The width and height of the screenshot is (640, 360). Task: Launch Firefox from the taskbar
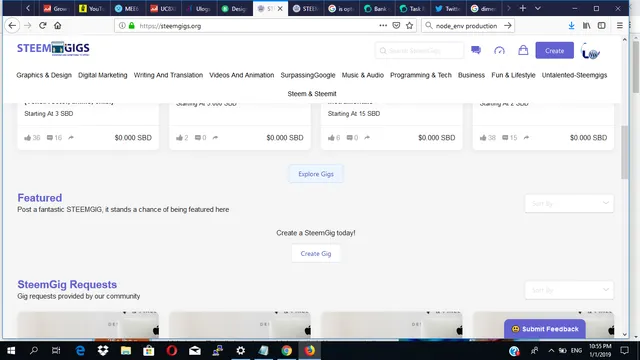309,350
